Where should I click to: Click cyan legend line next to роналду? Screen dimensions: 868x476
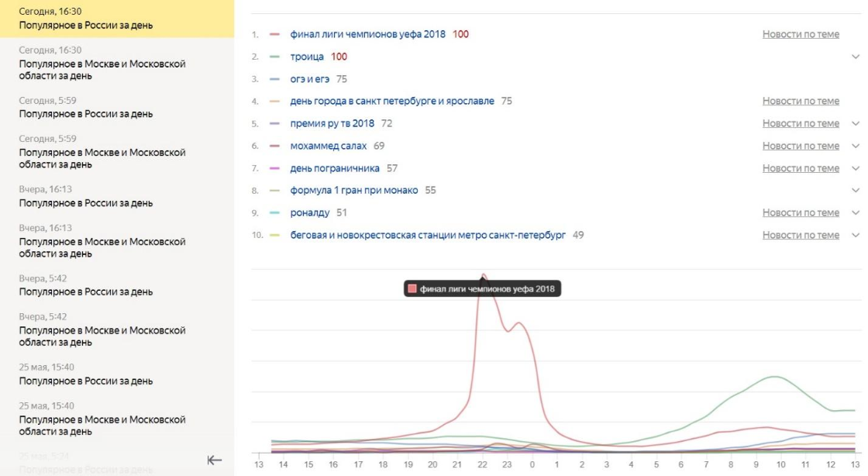pos(274,212)
